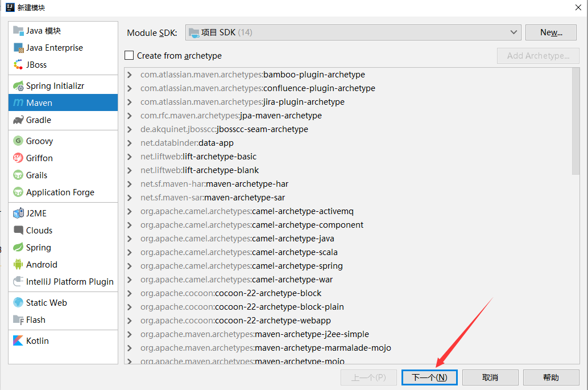
Task: Click the Groovy green G icon
Action: tap(18, 141)
